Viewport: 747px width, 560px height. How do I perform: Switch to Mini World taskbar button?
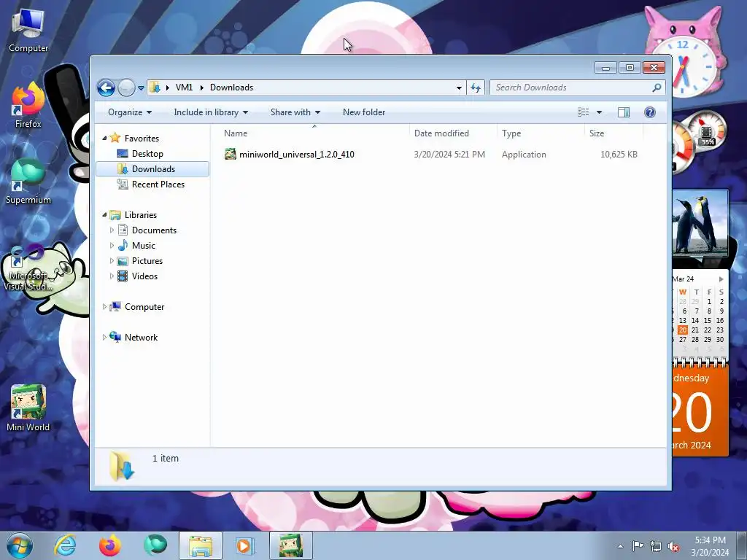290,545
